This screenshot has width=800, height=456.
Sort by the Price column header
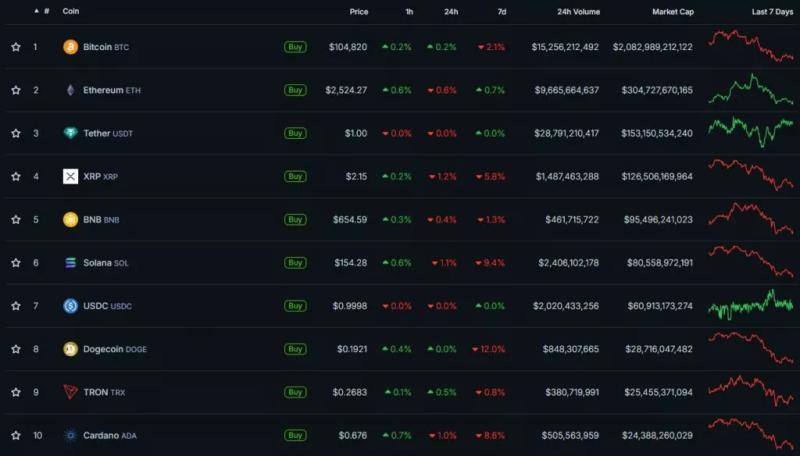pyautogui.click(x=359, y=12)
